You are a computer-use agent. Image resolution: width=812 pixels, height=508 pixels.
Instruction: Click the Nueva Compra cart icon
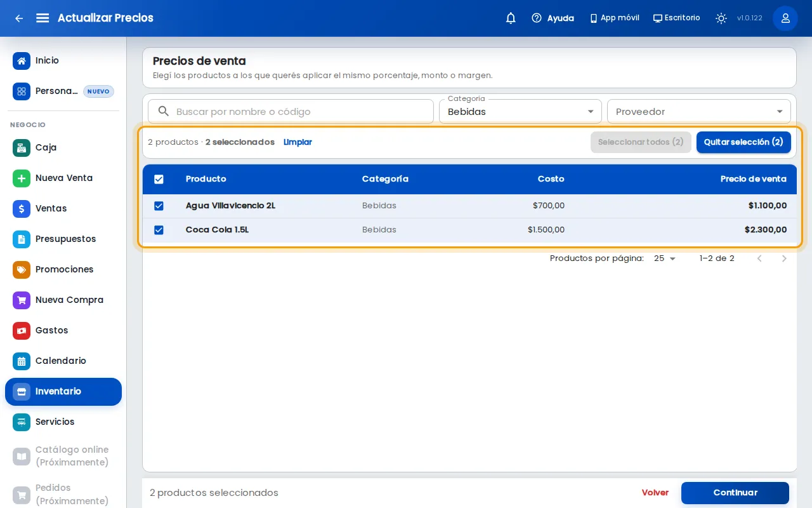[x=22, y=300]
